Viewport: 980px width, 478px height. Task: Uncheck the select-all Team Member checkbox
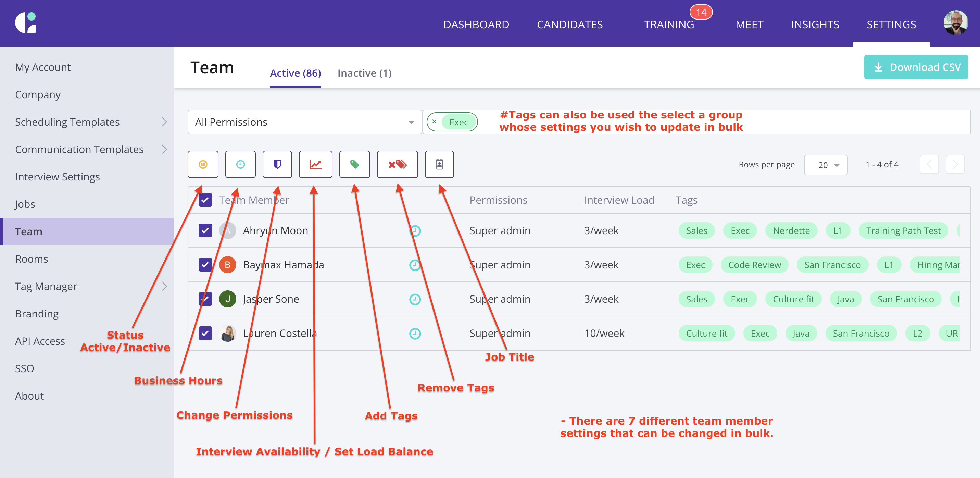(205, 200)
